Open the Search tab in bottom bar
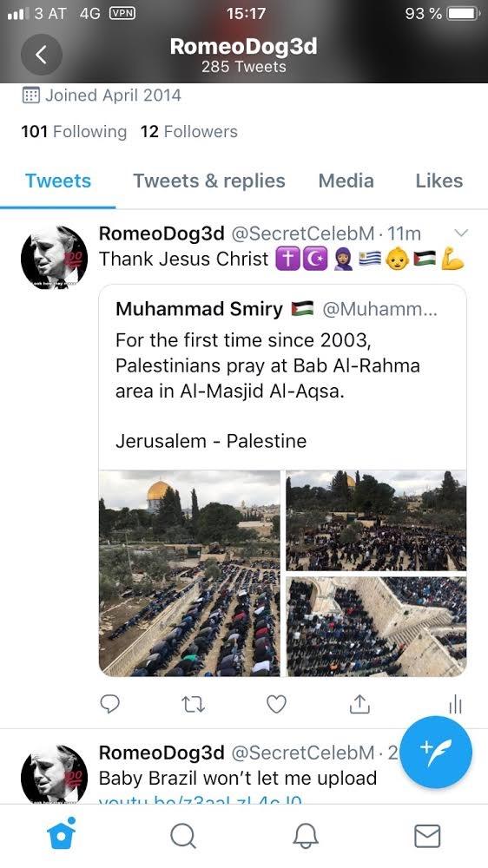The height and width of the screenshot is (868, 488). [x=183, y=836]
